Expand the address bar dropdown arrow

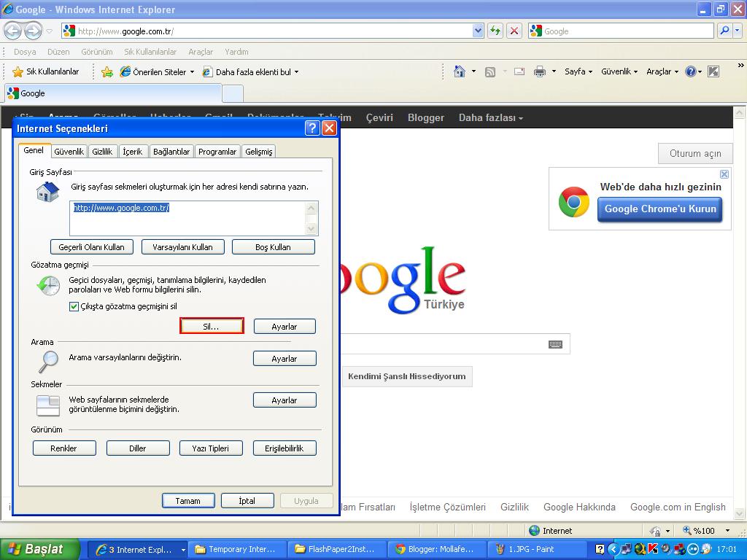pyautogui.click(x=478, y=31)
